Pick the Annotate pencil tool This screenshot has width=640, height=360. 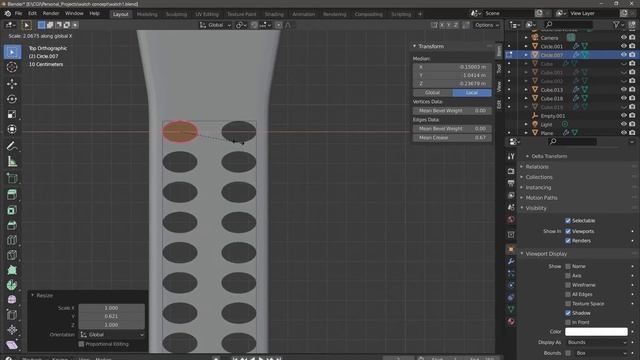[x=12, y=146]
